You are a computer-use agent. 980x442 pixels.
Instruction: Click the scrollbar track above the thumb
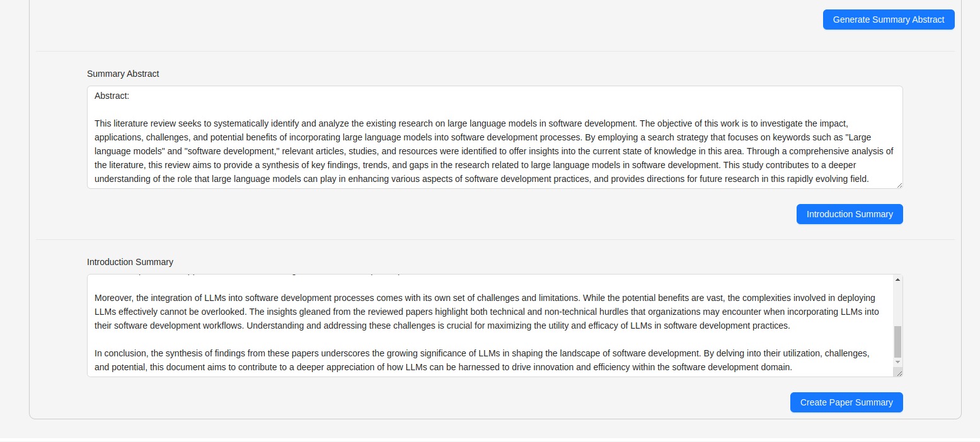(897, 302)
